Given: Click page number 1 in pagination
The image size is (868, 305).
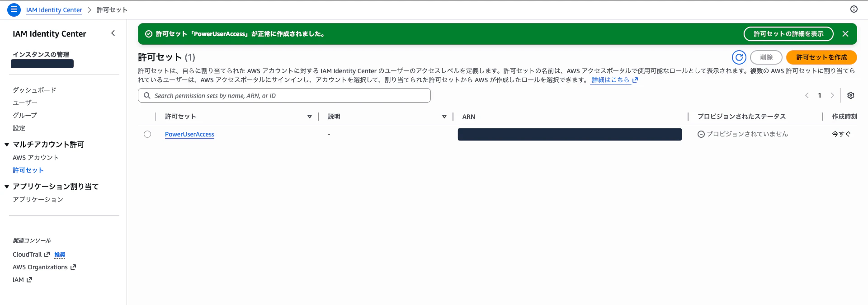Looking at the screenshot, I should 820,95.
